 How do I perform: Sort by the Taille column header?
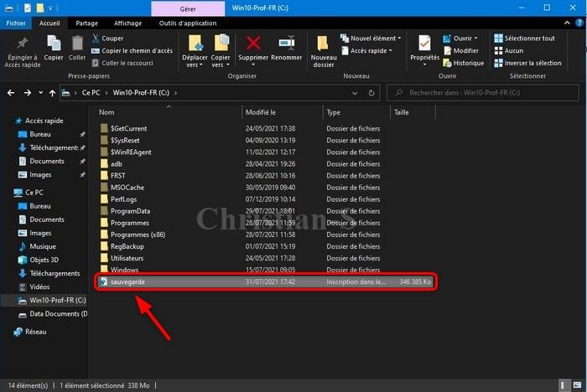click(402, 112)
